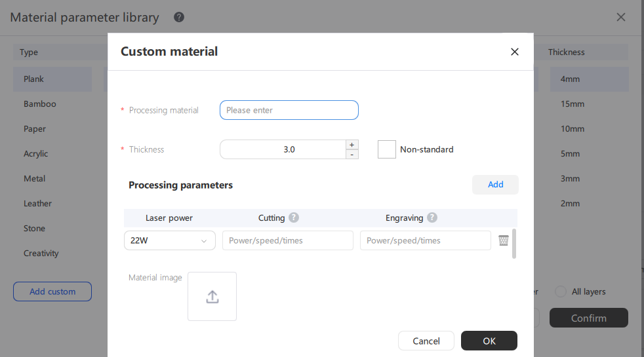Select the All layers radio button
The width and height of the screenshot is (644, 357).
tap(561, 291)
